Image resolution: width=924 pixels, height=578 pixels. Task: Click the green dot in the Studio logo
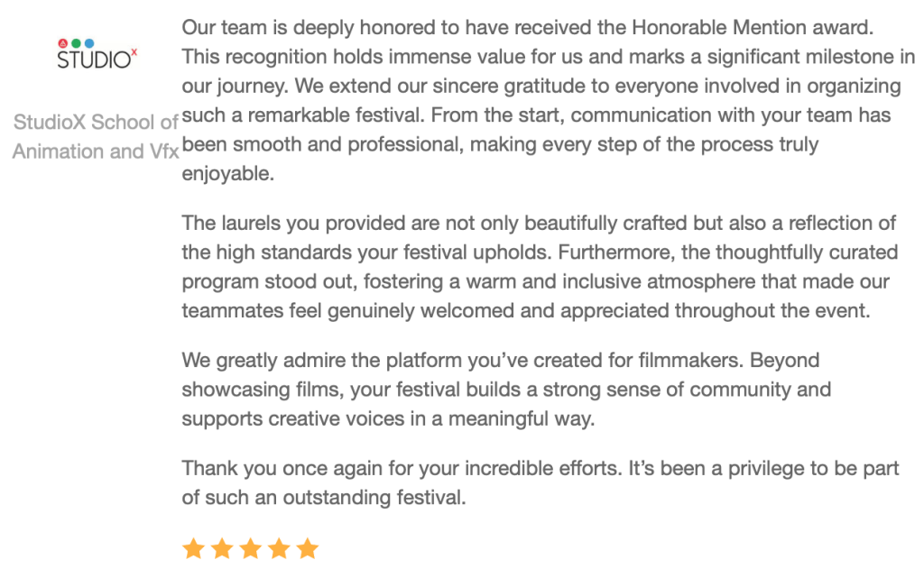coord(76,43)
